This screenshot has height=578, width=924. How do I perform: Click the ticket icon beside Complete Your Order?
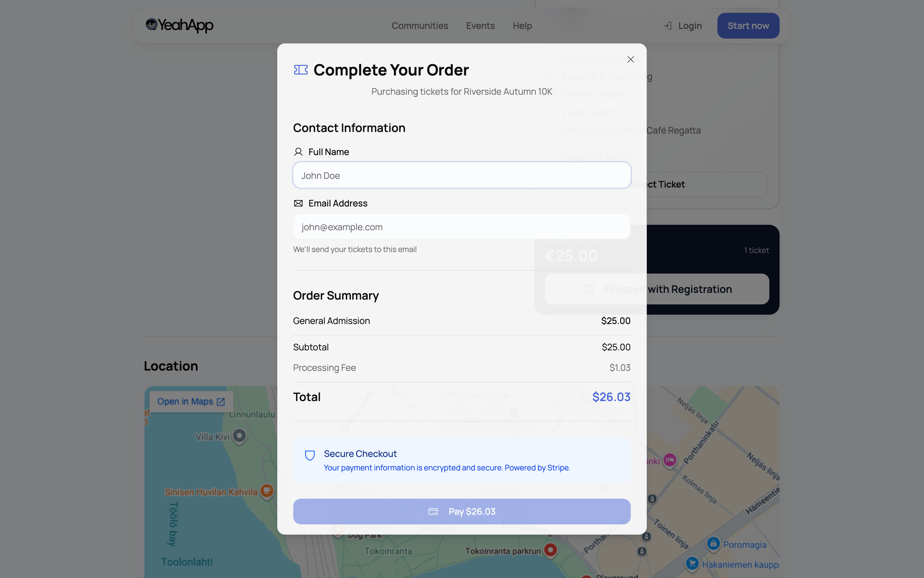point(301,70)
